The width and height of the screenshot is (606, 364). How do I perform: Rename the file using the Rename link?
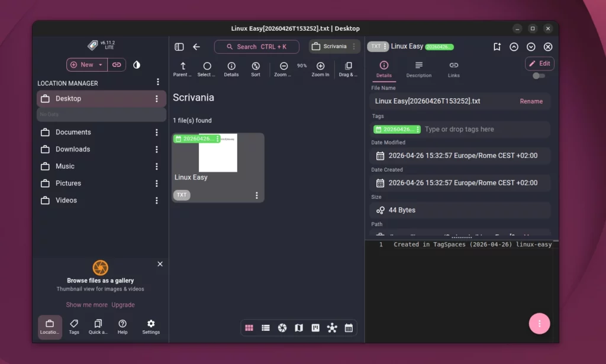click(x=531, y=101)
